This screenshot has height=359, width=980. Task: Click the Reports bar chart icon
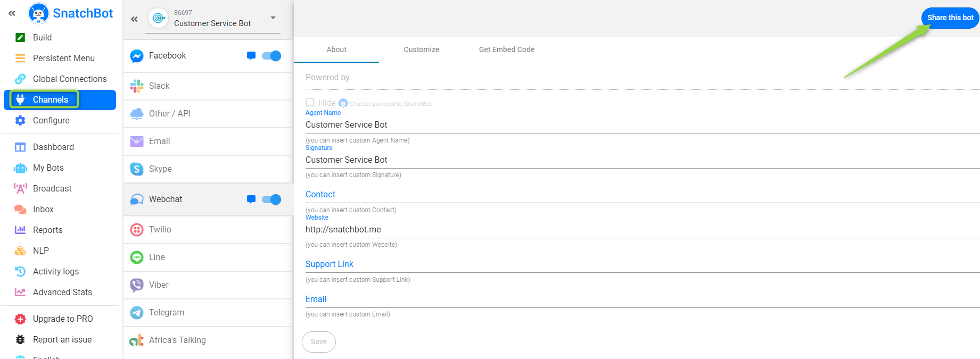pyautogui.click(x=20, y=230)
